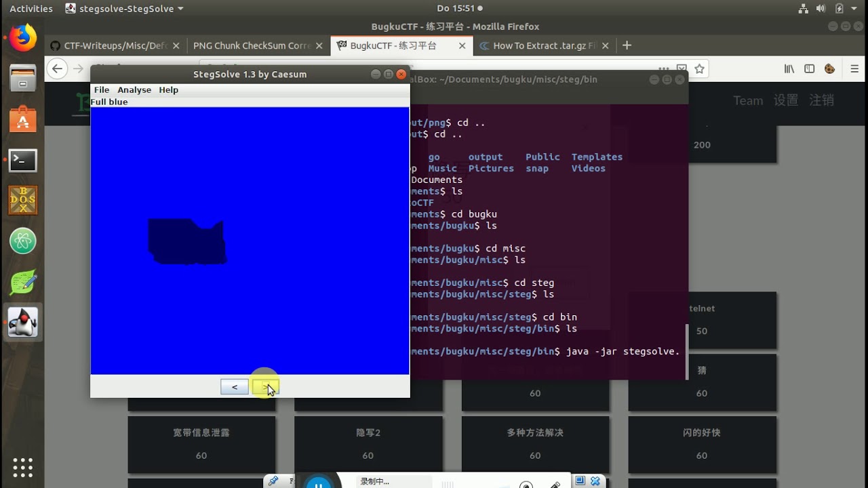Click the cd bugku terminal line
The image size is (868, 488).
pyautogui.click(x=454, y=214)
